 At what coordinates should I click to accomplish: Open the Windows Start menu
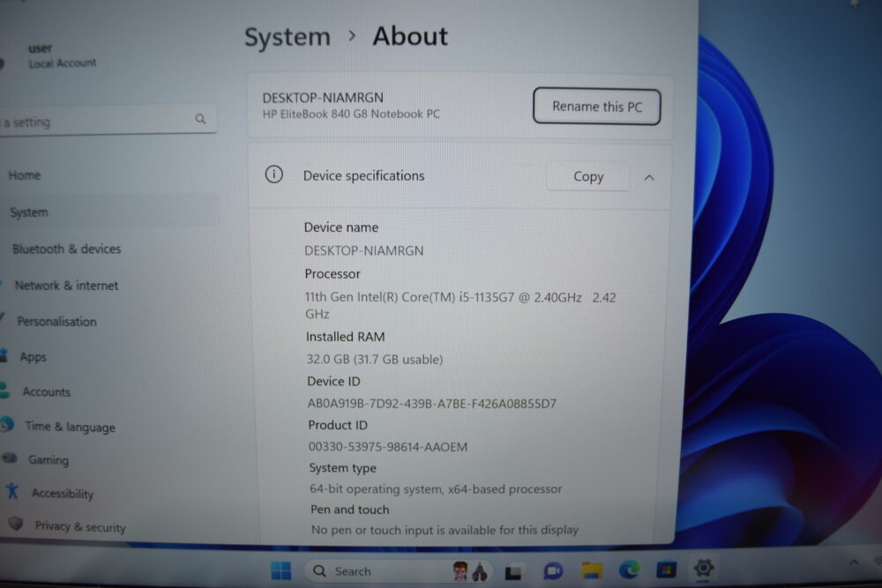pyautogui.click(x=280, y=570)
